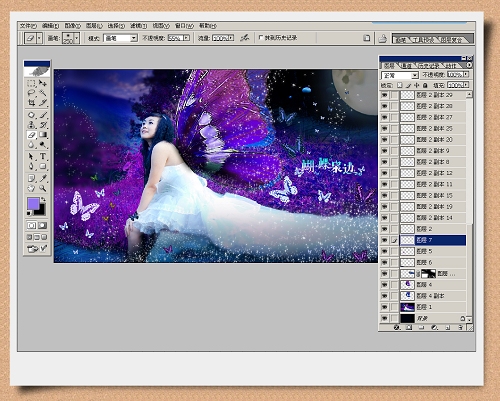Activate the Gradient tool
This screenshot has height=401, width=500.
43,135
